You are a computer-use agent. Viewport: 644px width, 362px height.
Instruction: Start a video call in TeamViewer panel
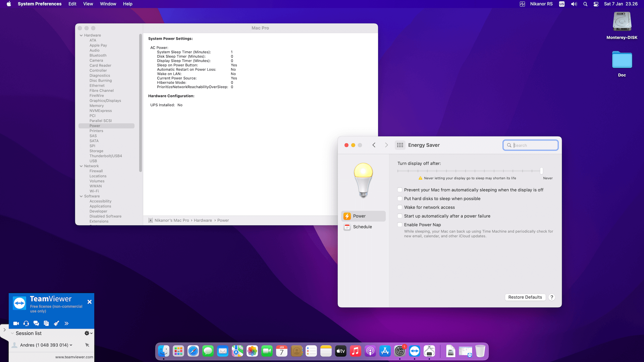(16, 323)
